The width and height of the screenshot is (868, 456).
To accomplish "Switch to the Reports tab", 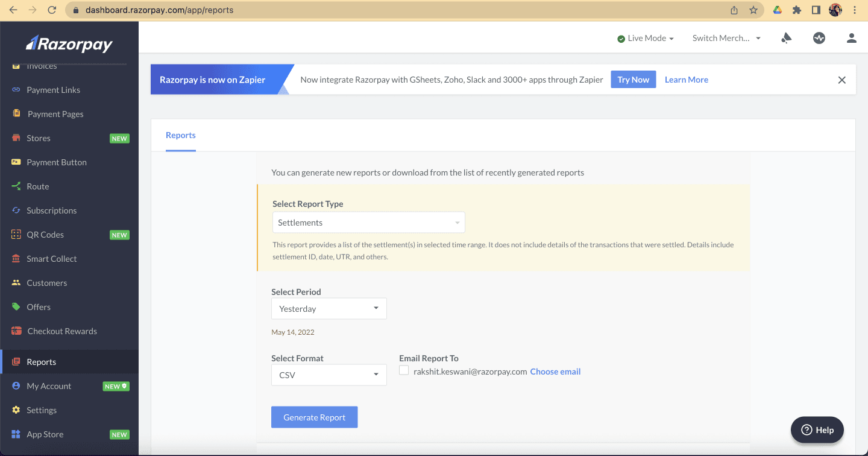I will tap(181, 135).
